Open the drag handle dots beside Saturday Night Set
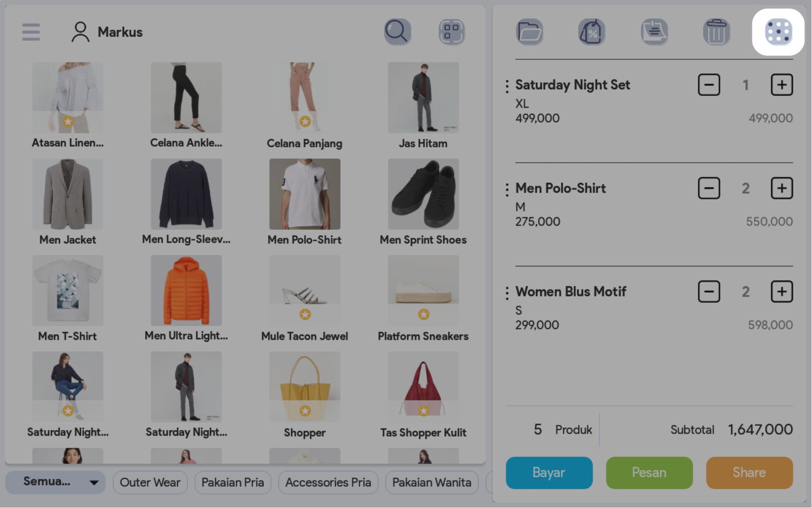The width and height of the screenshot is (812, 508). pos(507,86)
